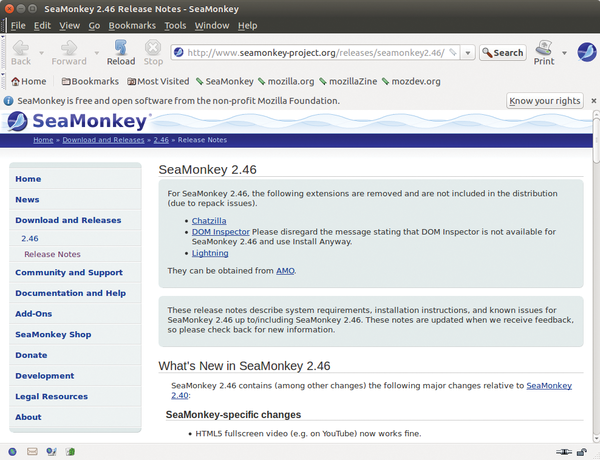600x460 pixels.
Task: Click the Print icon
Action: 544,48
